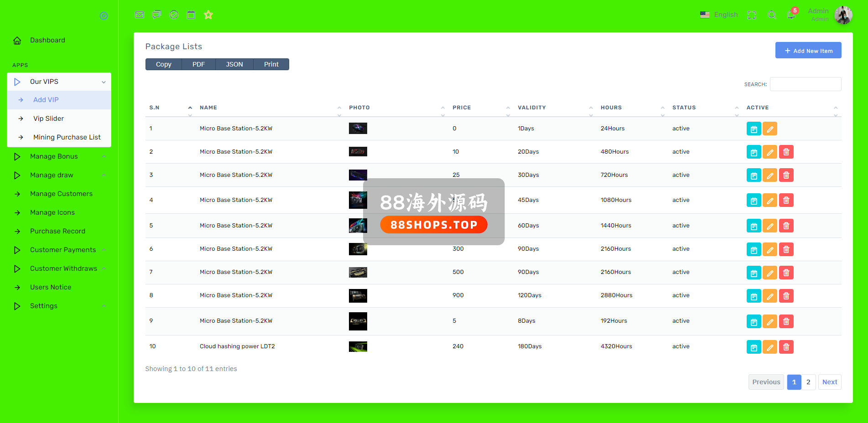This screenshot has height=423, width=868.
Task: Toggle the sidebar collapse circle icon
Action: click(104, 16)
